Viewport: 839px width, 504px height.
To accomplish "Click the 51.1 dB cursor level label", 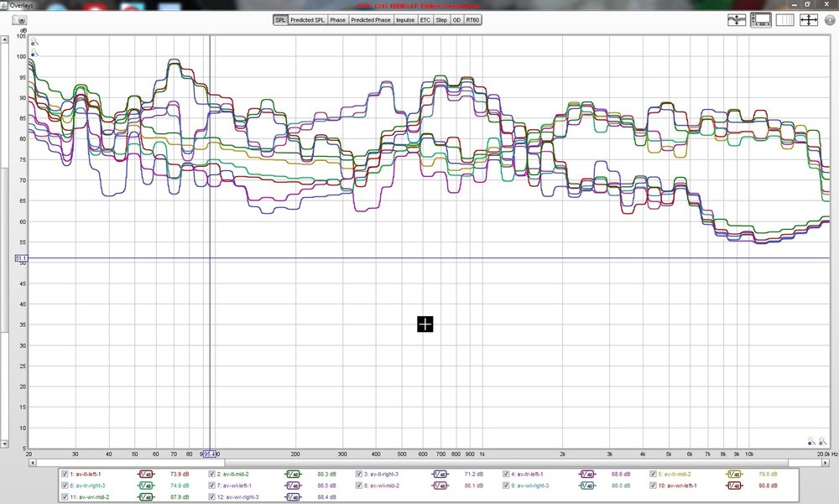I will click(21, 258).
